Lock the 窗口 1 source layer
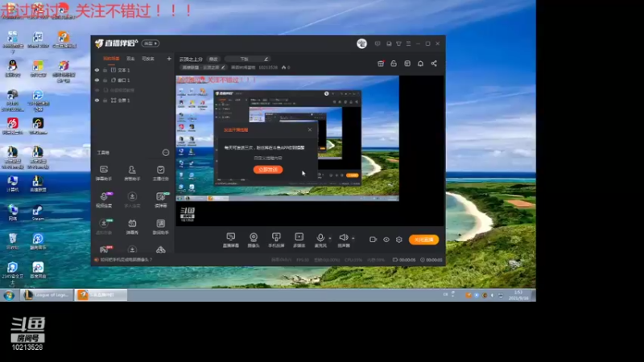 [105, 80]
